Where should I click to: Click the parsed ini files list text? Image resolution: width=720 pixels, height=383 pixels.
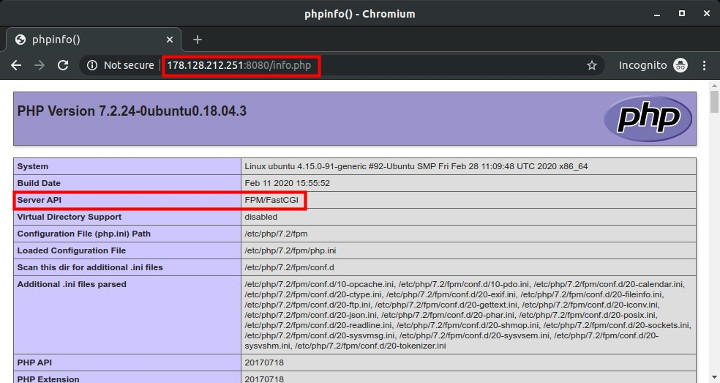[x=467, y=315]
